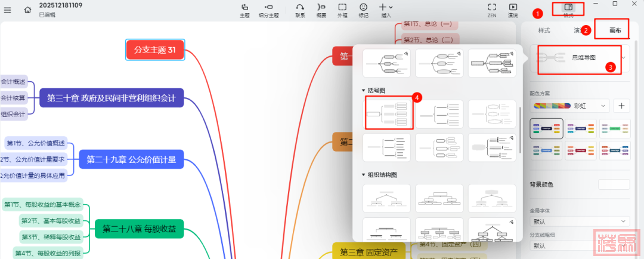Toggle the 格式 format panel
644x259 pixels.
[x=568, y=9]
